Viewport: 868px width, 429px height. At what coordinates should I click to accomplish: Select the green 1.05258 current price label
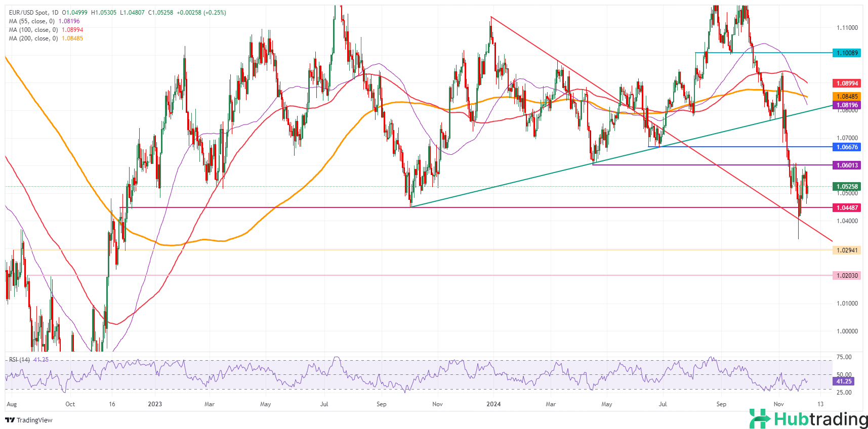(846, 187)
